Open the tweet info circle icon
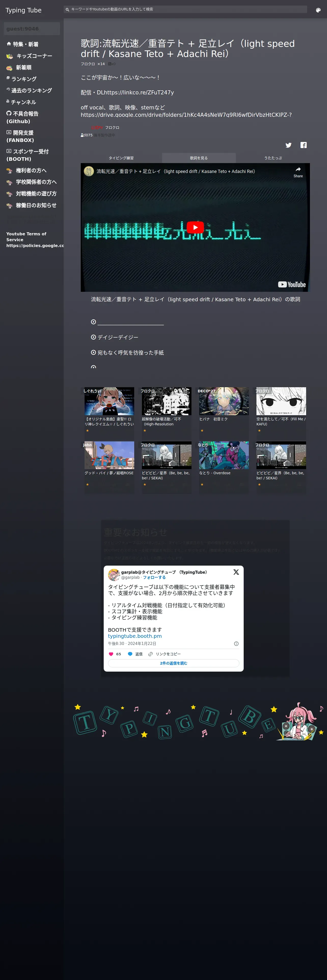This screenshot has width=327, height=980. pyautogui.click(x=236, y=644)
